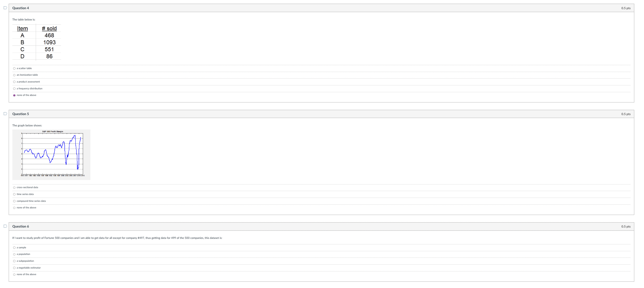Select 'a scatter table' answer
This screenshot has width=644, height=288.
[14, 68]
